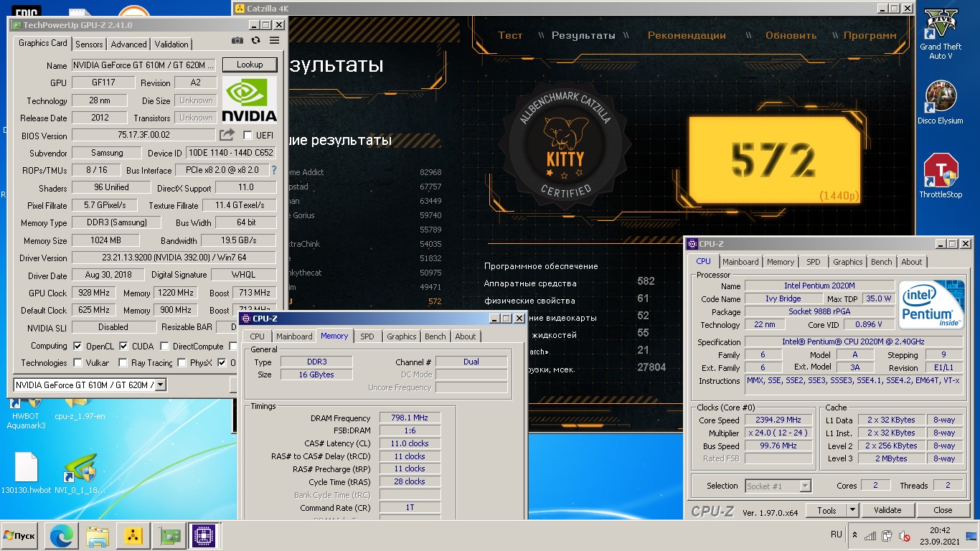Open Mainboard tab in CPU-Z memory window

coord(294,336)
